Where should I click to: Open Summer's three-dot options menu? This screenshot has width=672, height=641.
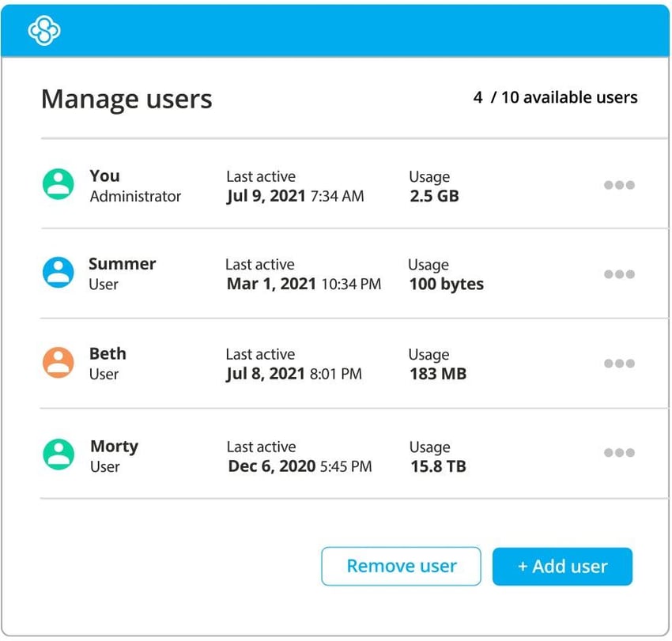(x=619, y=273)
